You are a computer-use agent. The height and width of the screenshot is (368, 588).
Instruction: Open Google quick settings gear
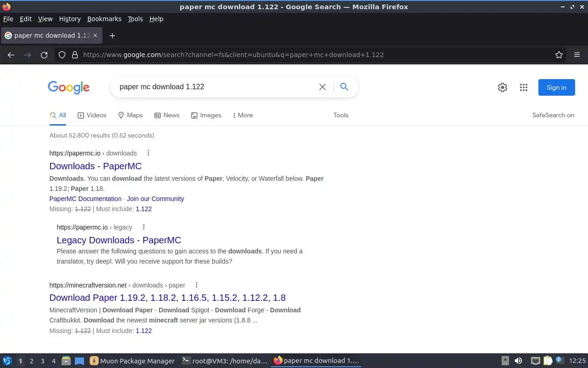503,87
